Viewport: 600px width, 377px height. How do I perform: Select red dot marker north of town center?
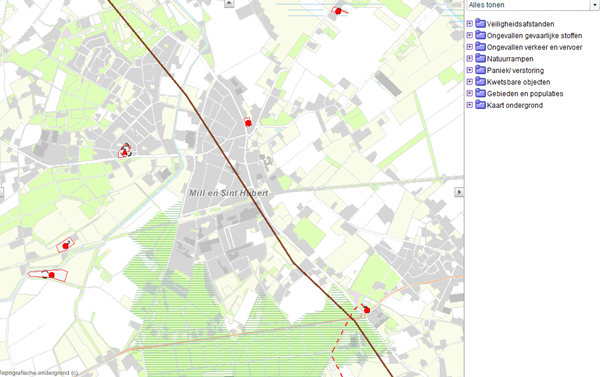tap(248, 123)
